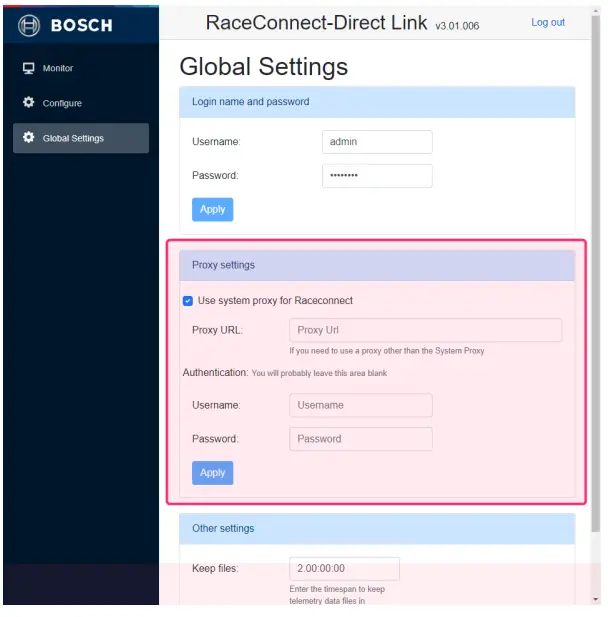Click the Configure gear icon
Viewport: 608px width, 617px height.
point(28,102)
